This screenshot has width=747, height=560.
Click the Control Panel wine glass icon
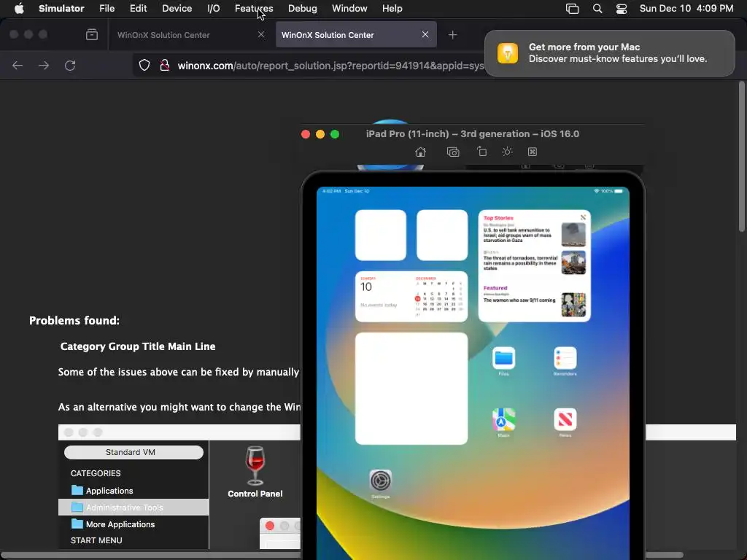pos(255,466)
